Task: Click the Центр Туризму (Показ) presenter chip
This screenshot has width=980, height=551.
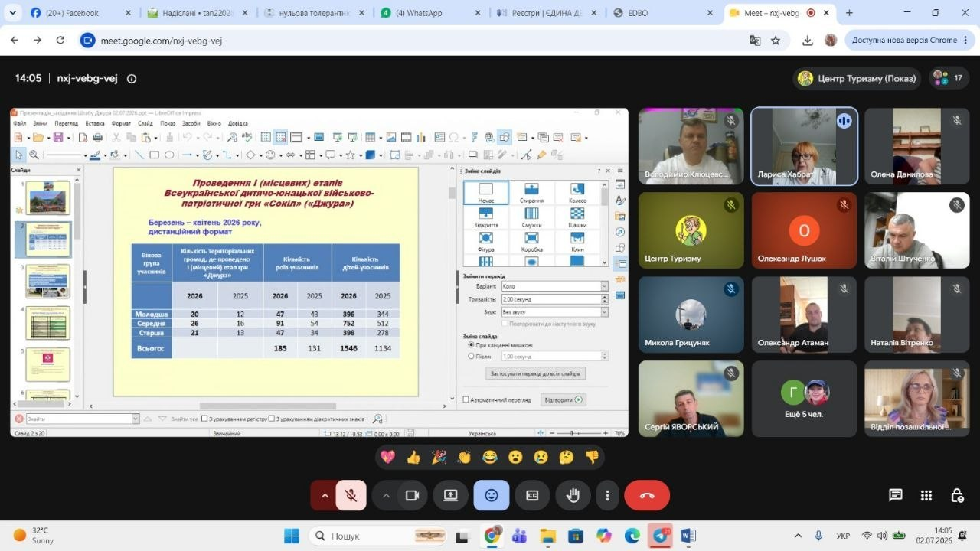Action: (x=857, y=78)
